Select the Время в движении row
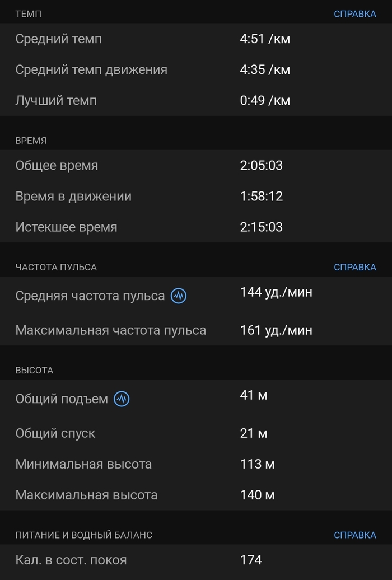392x580 pixels. click(196, 197)
